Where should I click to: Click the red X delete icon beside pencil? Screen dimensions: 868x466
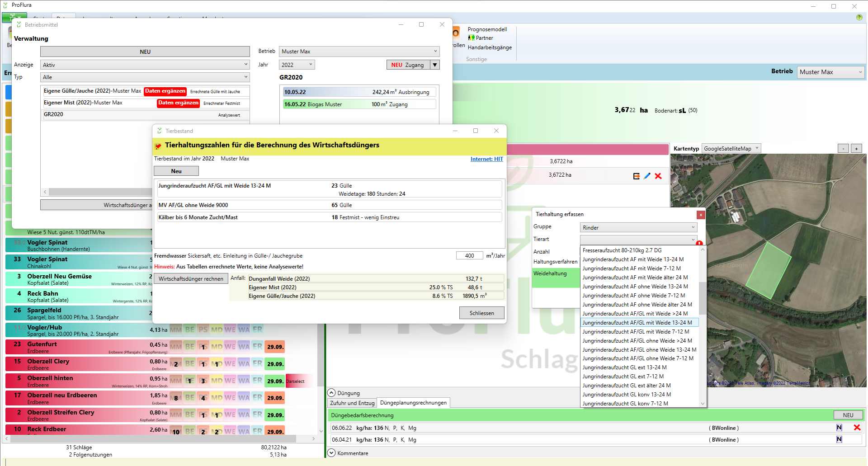coord(658,176)
